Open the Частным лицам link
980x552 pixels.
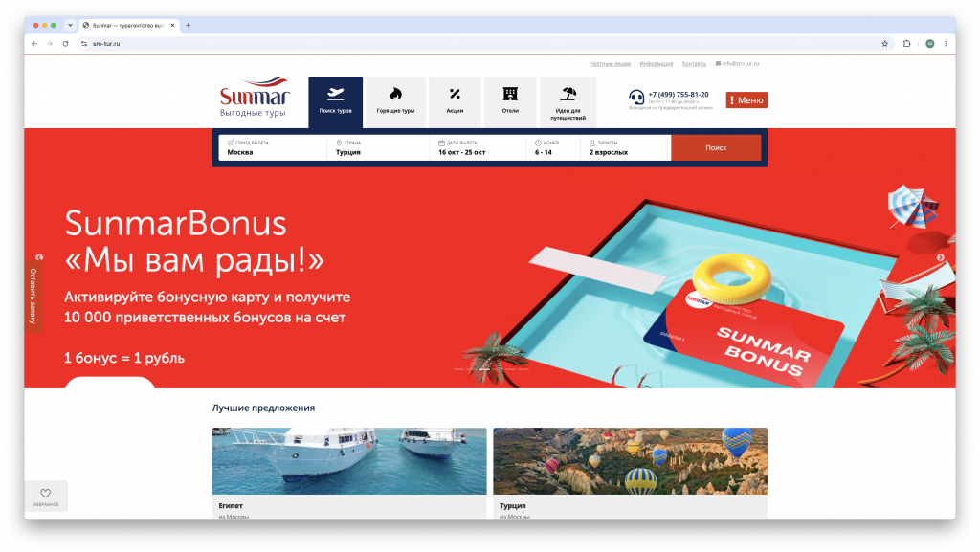point(610,64)
